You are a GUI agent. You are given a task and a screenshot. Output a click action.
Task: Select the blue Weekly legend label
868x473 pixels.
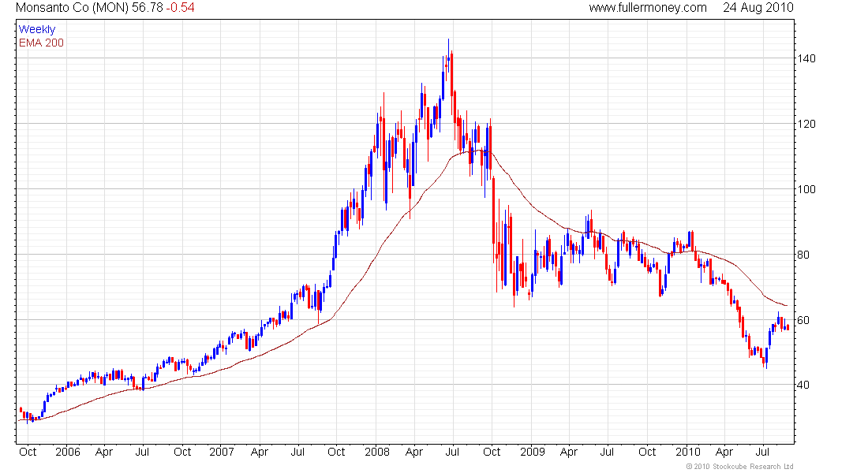click(x=37, y=29)
